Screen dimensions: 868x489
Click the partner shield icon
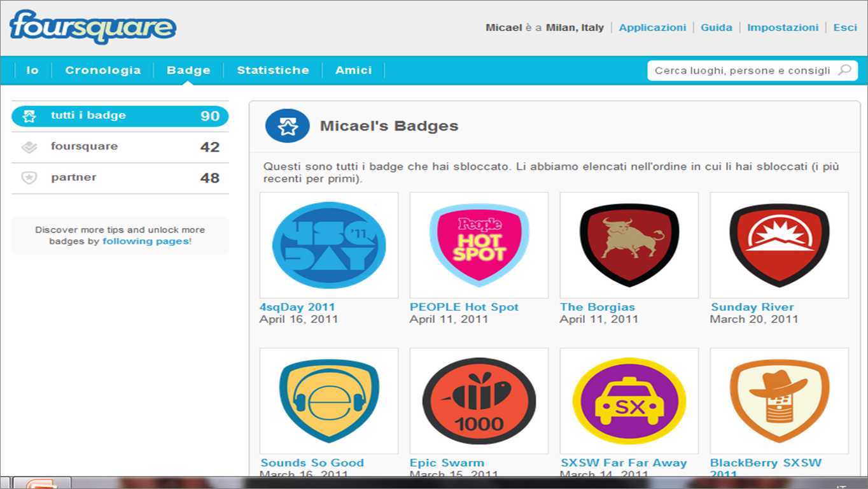pos(29,178)
